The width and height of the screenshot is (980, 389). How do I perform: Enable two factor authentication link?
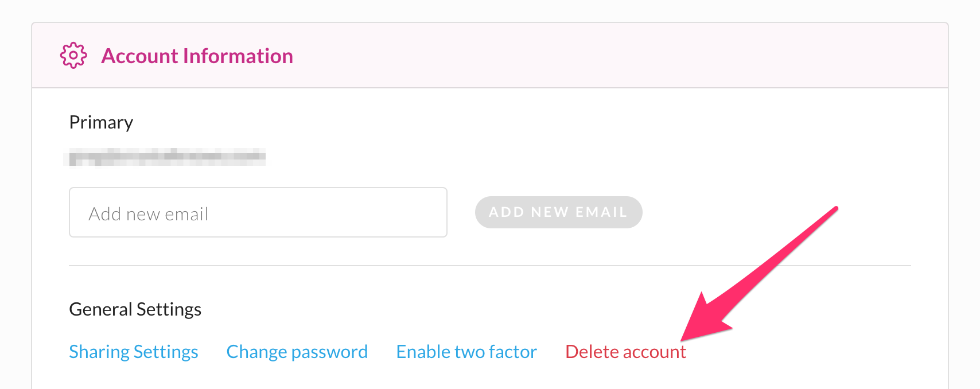[466, 352]
